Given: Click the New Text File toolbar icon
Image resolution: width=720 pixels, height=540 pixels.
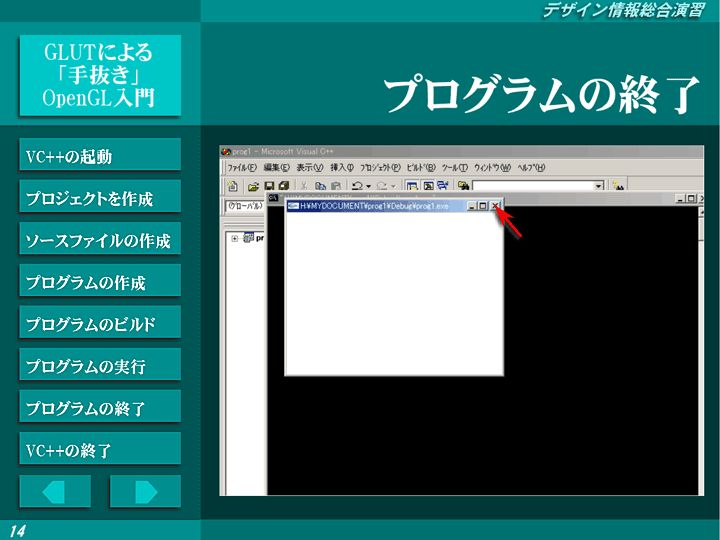Looking at the screenshot, I should [233, 186].
